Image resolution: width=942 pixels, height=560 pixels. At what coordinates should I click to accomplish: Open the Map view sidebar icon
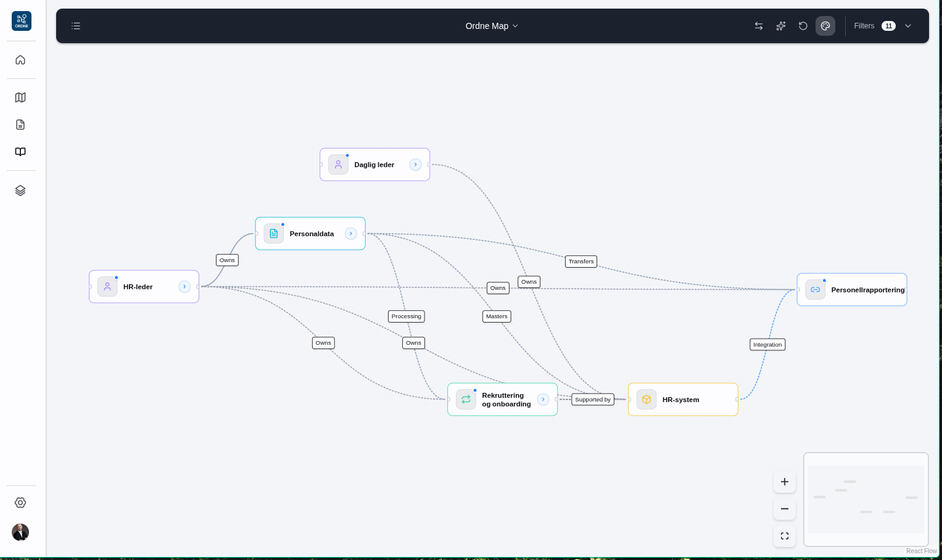pos(20,97)
